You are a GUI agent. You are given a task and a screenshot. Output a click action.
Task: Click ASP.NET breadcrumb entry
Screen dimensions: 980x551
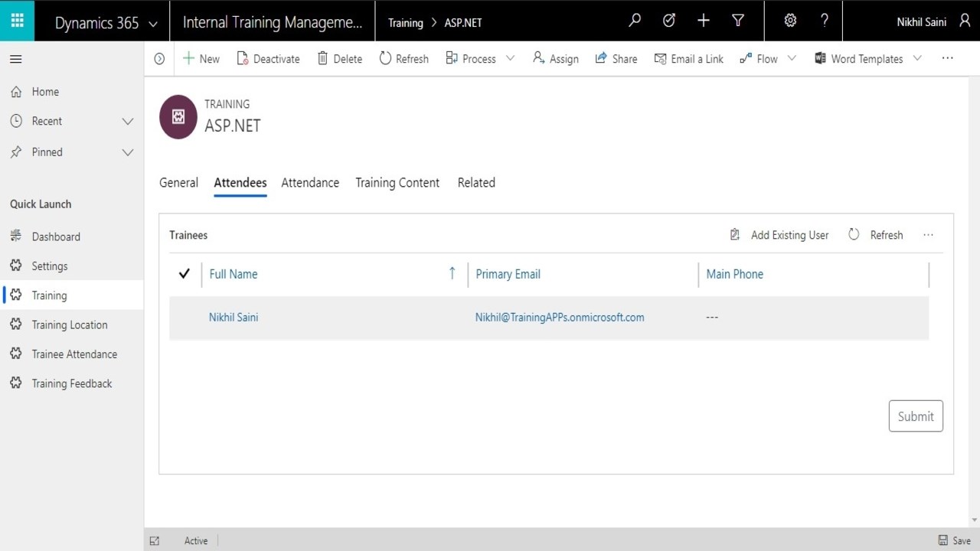click(x=463, y=23)
